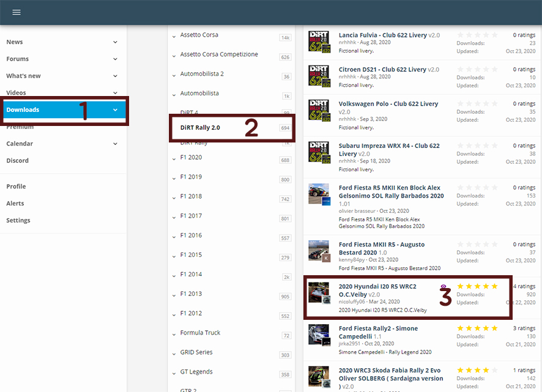This screenshot has height=392, width=542.
Task: Visit author kenny84py profile
Action: pyautogui.click(x=352, y=260)
